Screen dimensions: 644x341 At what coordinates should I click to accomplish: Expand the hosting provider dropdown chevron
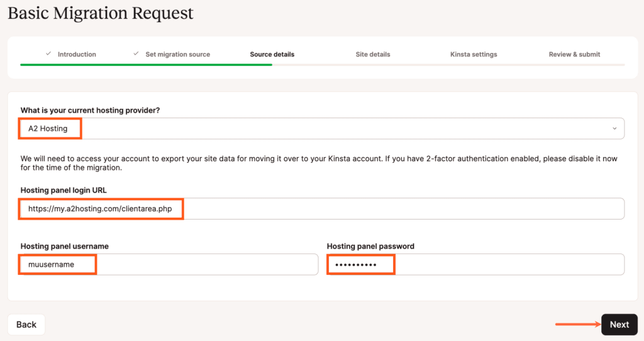614,129
